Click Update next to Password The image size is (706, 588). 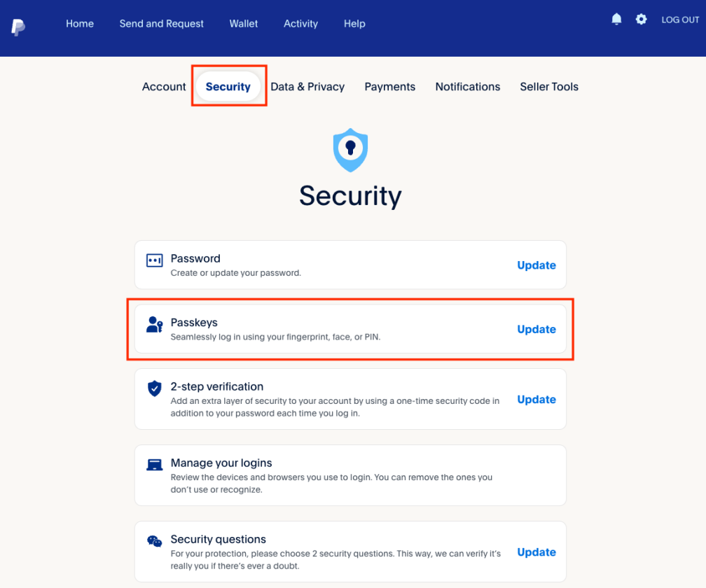(536, 265)
